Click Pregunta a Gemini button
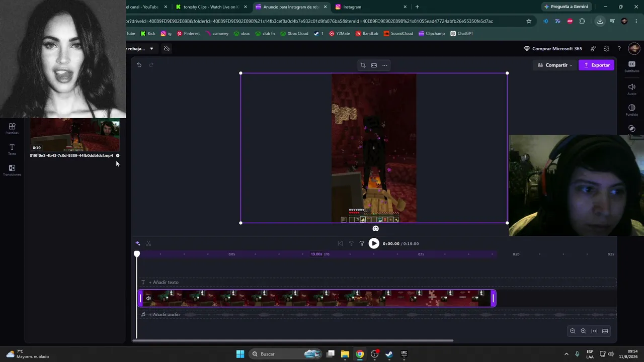Screen dimensions: 644x362 coord(566,7)
